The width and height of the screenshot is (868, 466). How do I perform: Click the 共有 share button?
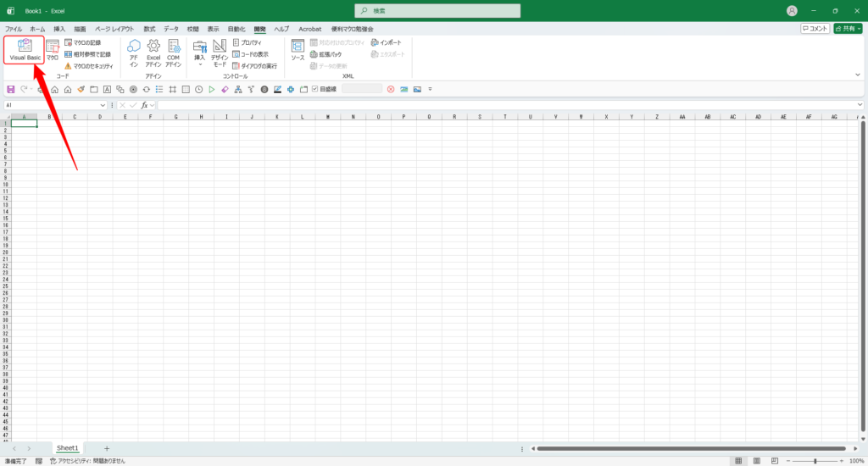click(x=849, y=29)
